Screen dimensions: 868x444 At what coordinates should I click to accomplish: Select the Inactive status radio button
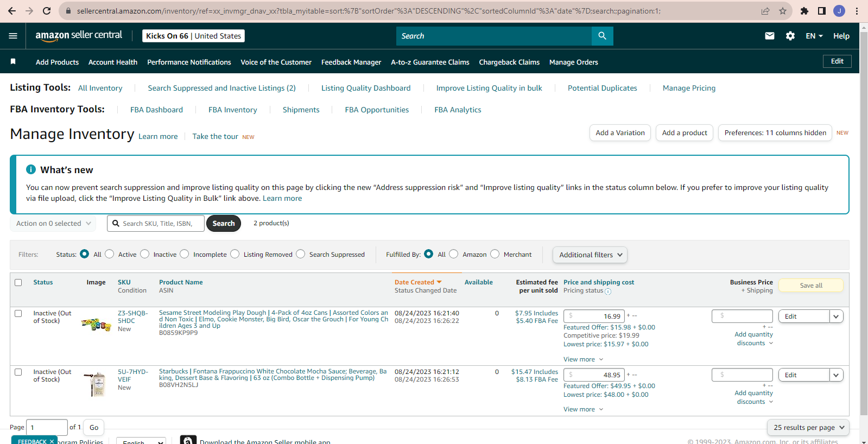145,254
